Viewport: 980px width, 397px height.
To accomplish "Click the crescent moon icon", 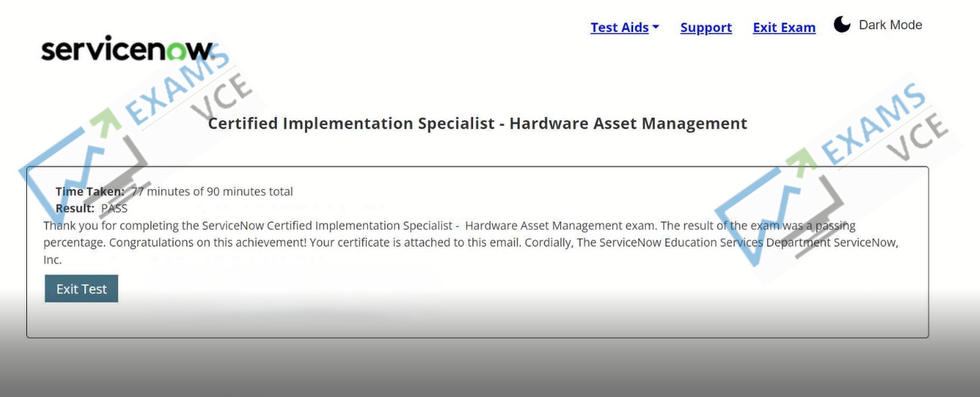I will click(842, 25).
